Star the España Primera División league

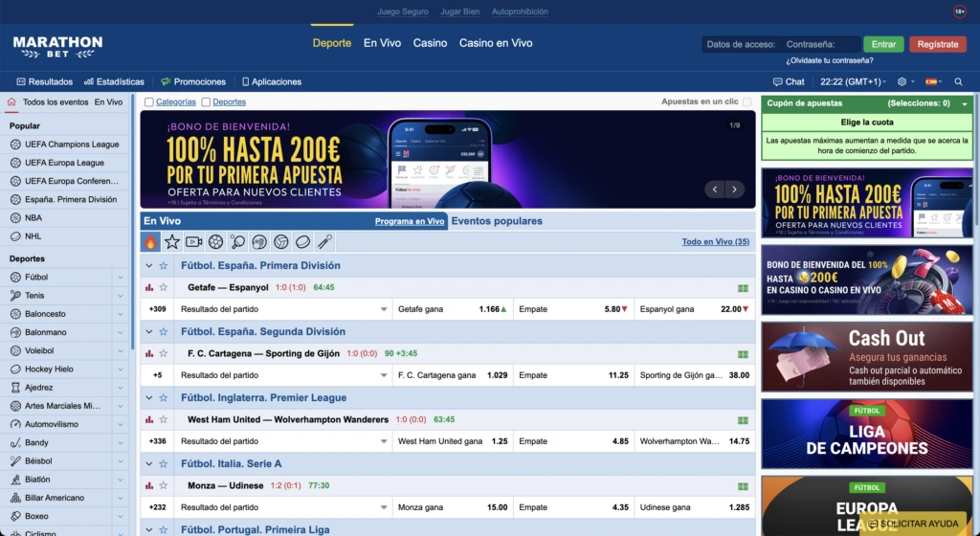coord(163,265)
